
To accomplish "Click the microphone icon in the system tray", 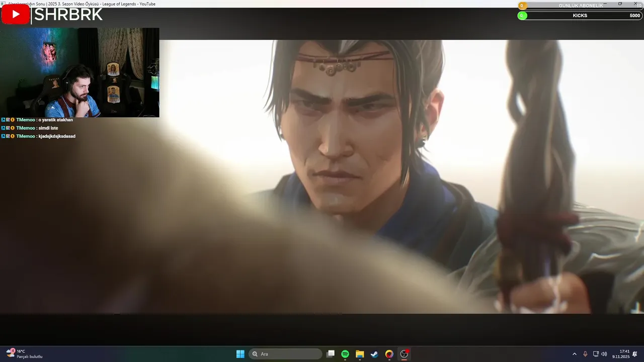I will coord(585,354).
